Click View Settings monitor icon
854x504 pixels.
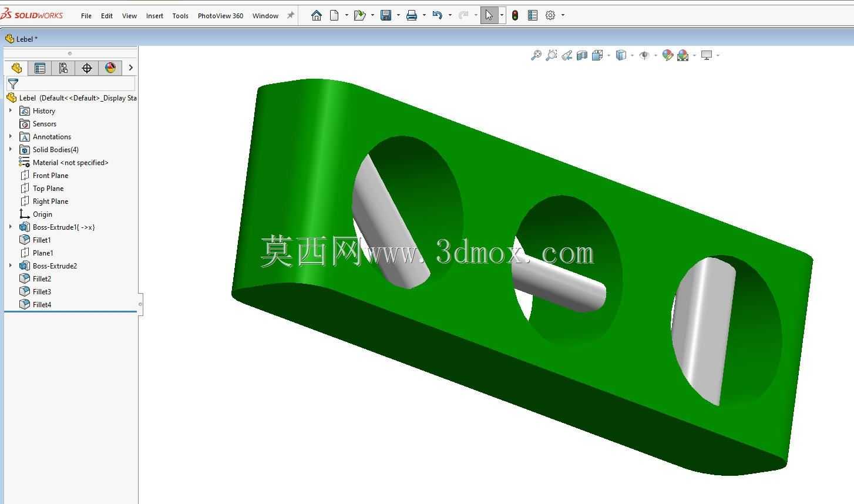tap(707, 55)
